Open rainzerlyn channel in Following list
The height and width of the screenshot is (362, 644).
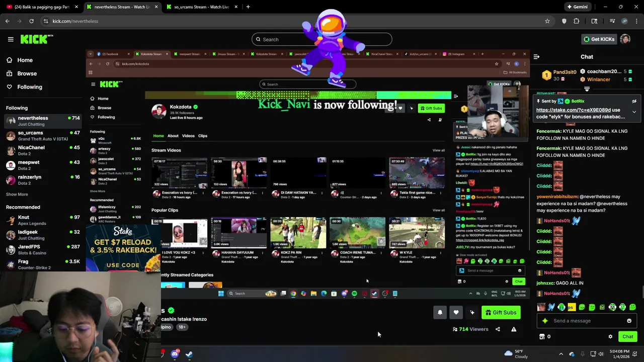click(x=43, y=179)
